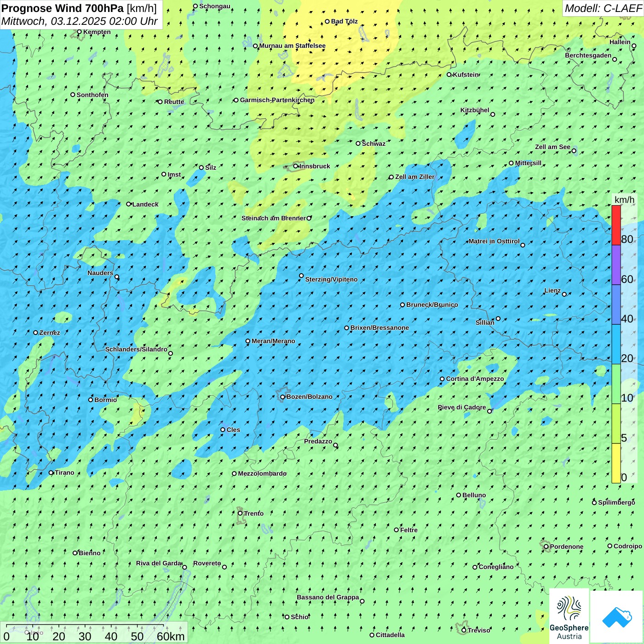Click the legend 'km/h' unit label

coord(624,200)
